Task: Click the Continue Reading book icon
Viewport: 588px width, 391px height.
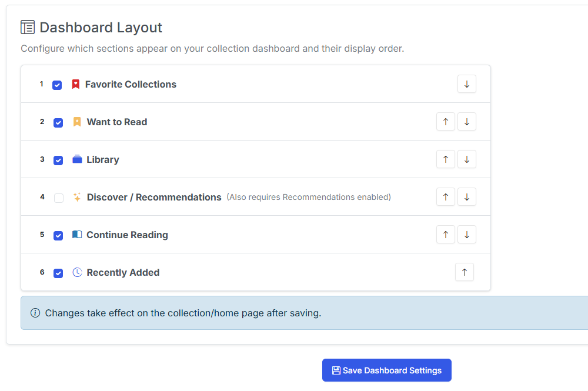Action: click(x=76, y=234)
